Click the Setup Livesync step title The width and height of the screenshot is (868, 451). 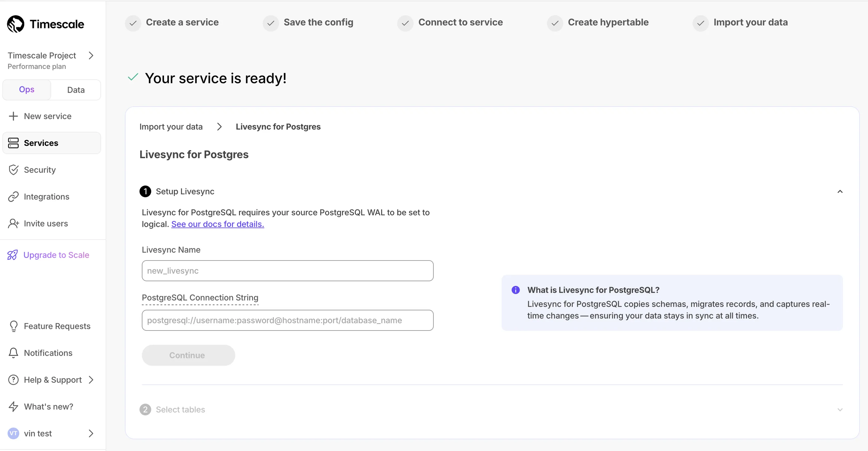[185, 191]
